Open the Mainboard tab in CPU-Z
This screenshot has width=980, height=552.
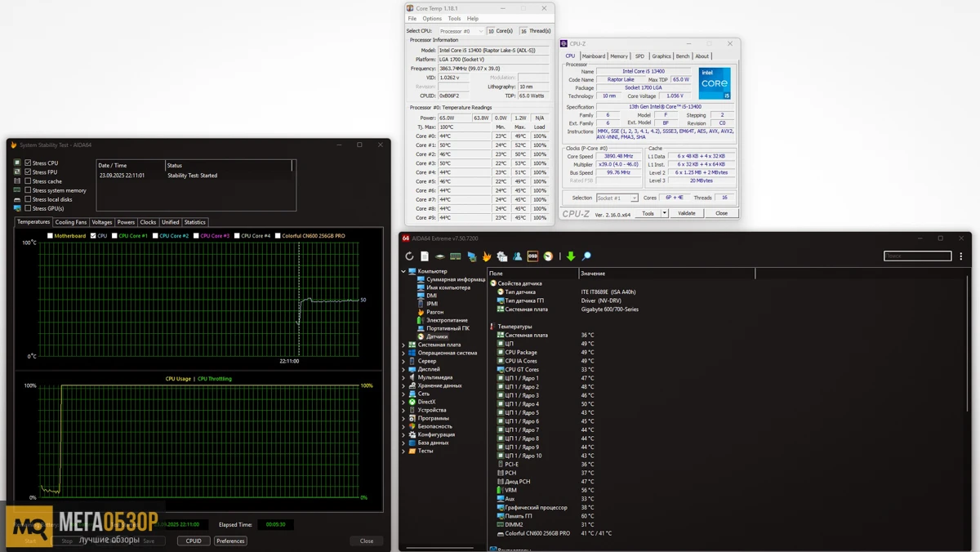594,56
